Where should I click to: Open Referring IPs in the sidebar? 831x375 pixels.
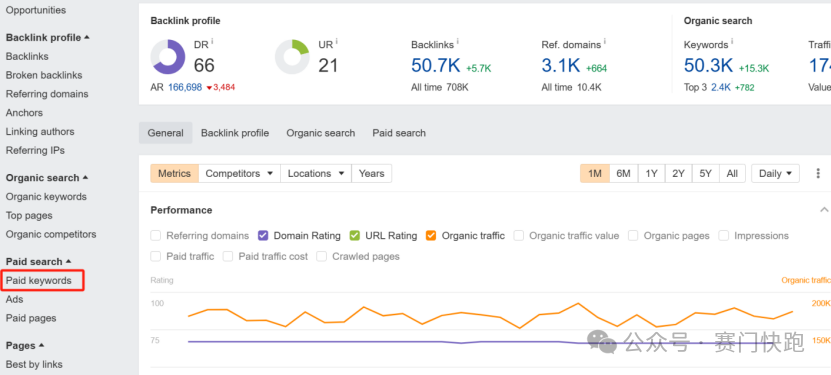tap(36, 150)
